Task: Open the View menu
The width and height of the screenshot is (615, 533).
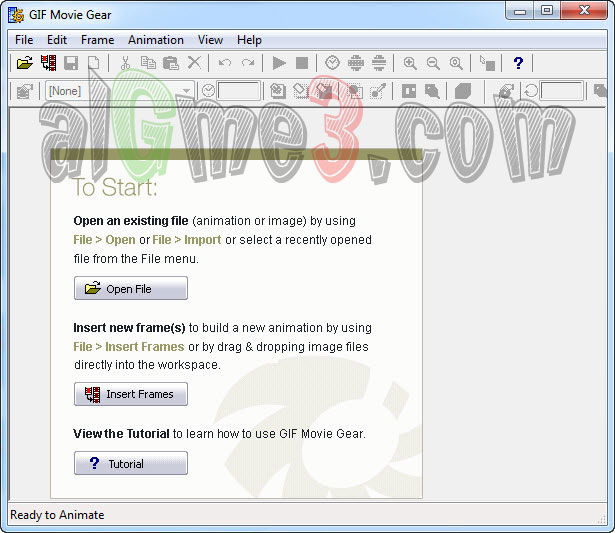Action: [x=210, y=40]
